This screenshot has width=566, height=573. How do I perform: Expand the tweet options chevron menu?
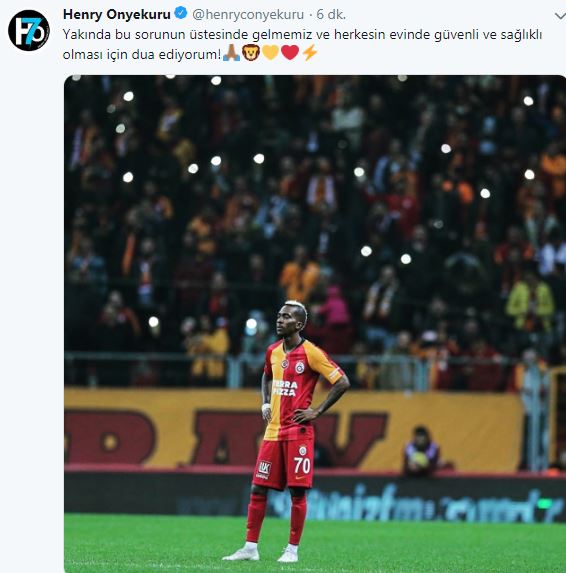pos(560,16)
